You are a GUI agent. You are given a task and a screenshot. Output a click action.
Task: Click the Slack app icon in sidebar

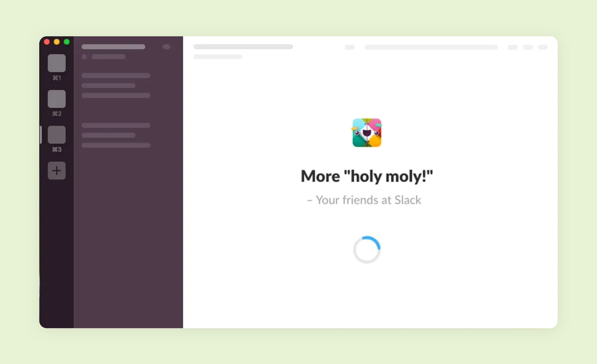(x=57, y=63)
